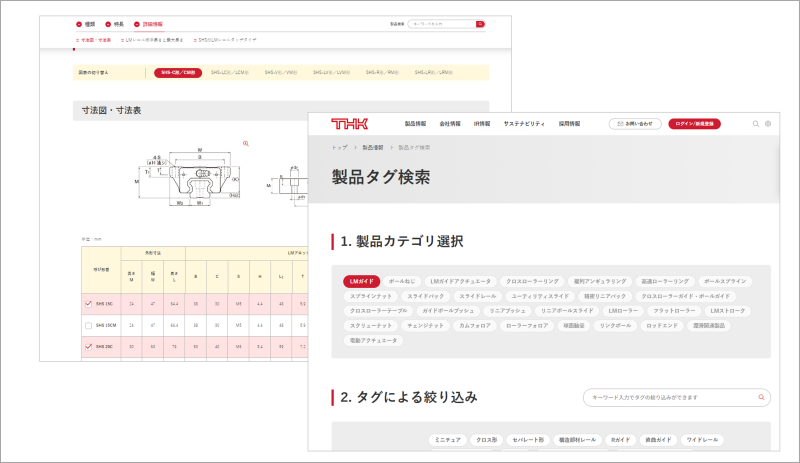Click the search icon in tag filter field
Viewport: 800px width, 463px height.
click(759, 398)
